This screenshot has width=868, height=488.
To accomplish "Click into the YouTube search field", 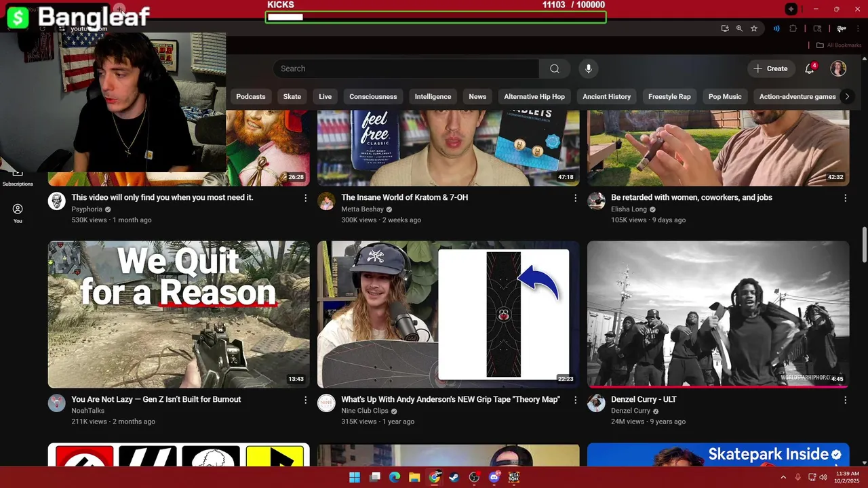I will point(406,68).
